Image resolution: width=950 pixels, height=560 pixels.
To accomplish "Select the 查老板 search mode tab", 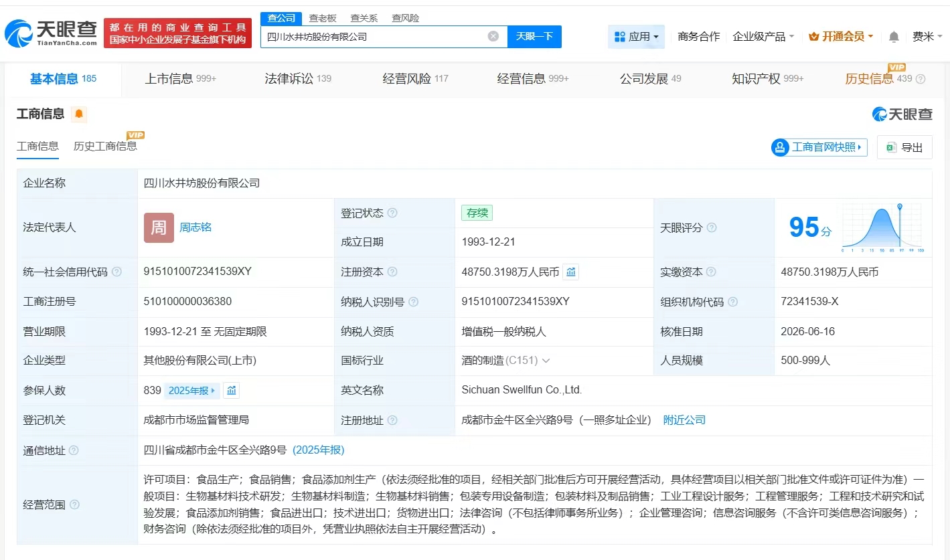I will point(323,18).
